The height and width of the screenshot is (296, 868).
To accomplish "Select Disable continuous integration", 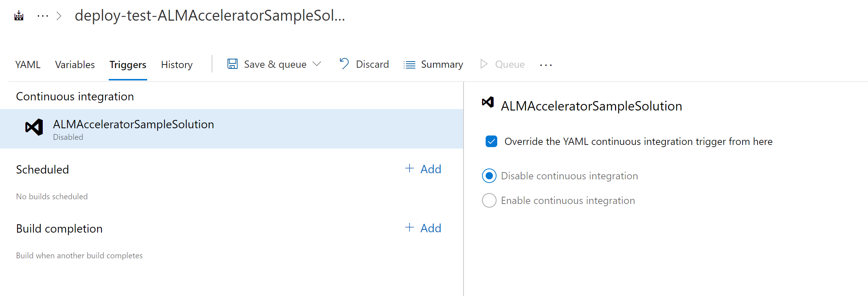I will 489,176.
